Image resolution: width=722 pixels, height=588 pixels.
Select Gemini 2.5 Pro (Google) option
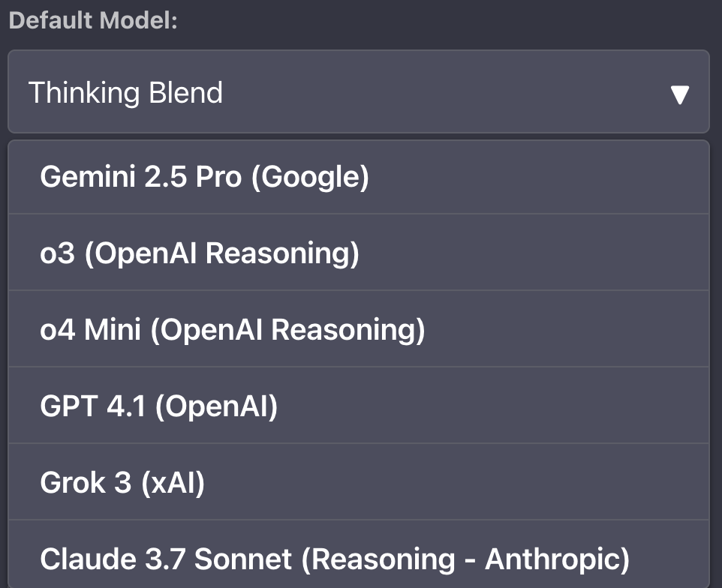pos(358,177)
